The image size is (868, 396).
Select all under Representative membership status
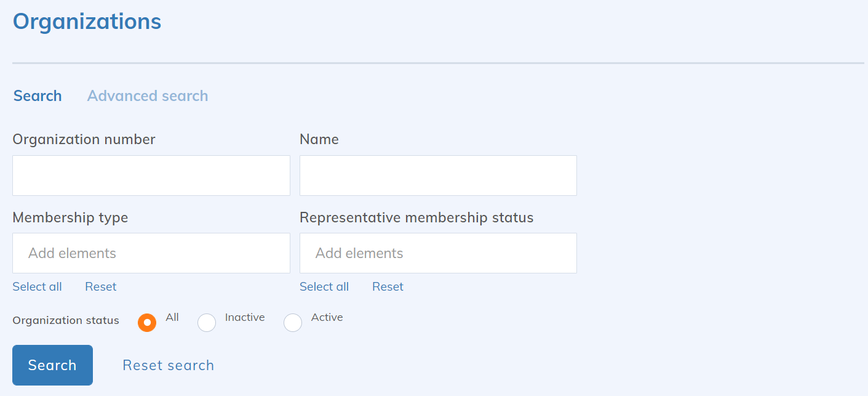click(x=324, y=287)
